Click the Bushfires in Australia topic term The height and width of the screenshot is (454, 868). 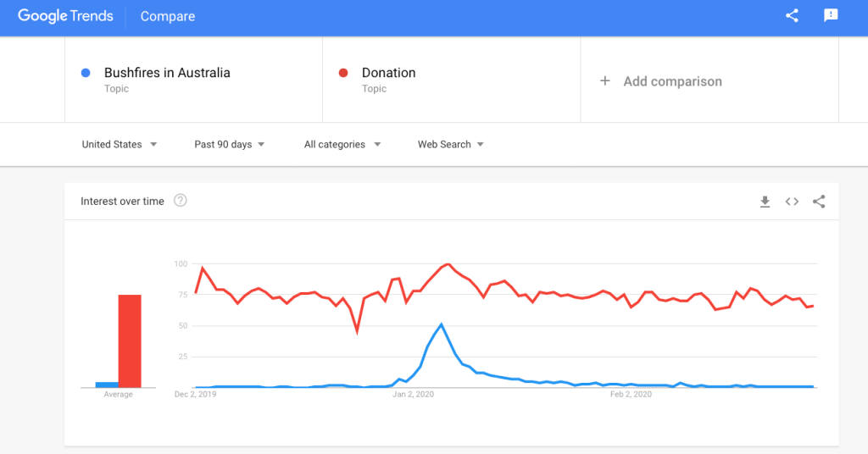167,73
